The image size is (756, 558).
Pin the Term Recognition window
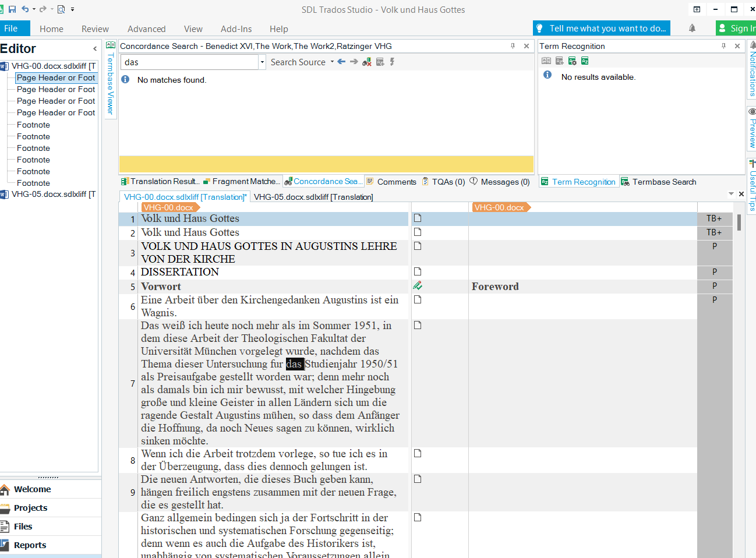coord(723,46)
